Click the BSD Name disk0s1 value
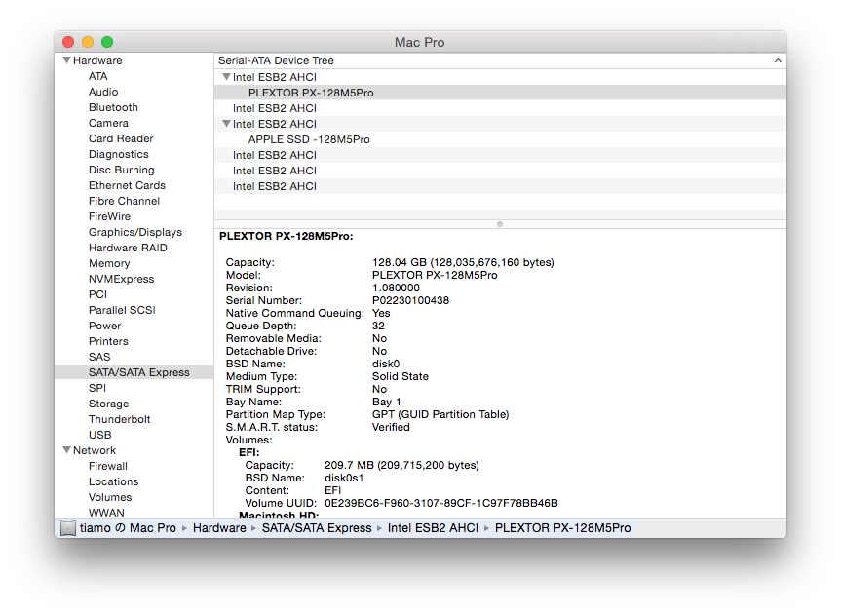The width and height of the screenshot is (841, 616). point(344,478)
